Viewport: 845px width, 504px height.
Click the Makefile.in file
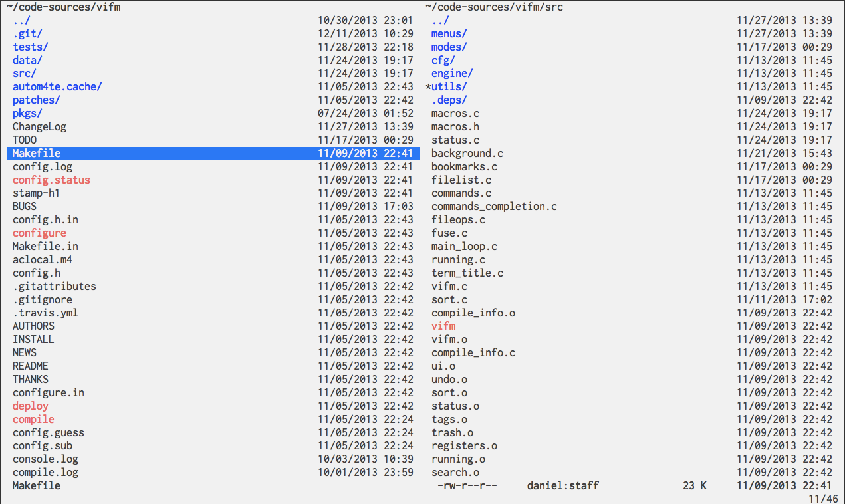(45, 246)
